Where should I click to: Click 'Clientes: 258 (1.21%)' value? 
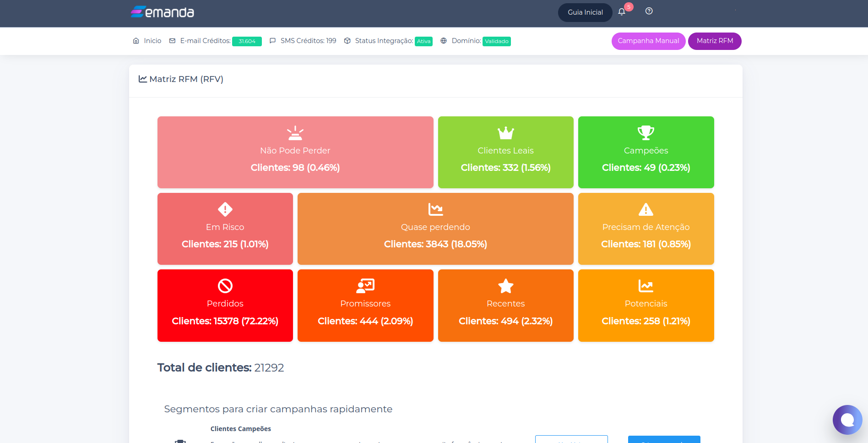[x=646, y=321]
